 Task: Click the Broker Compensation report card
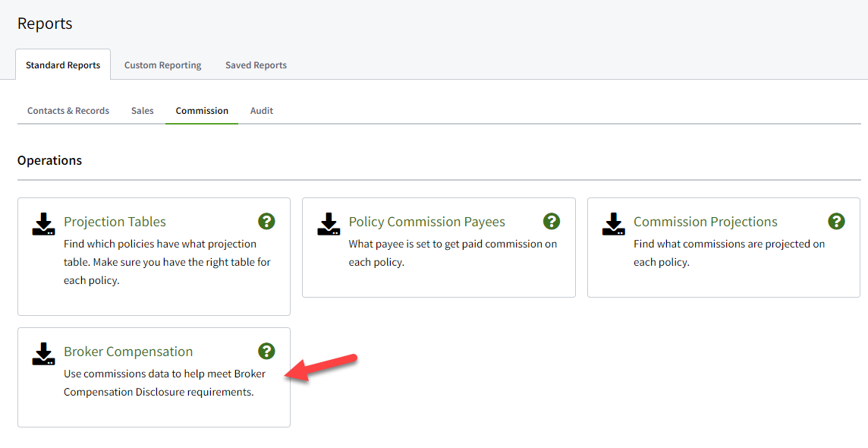click(153, 377)
